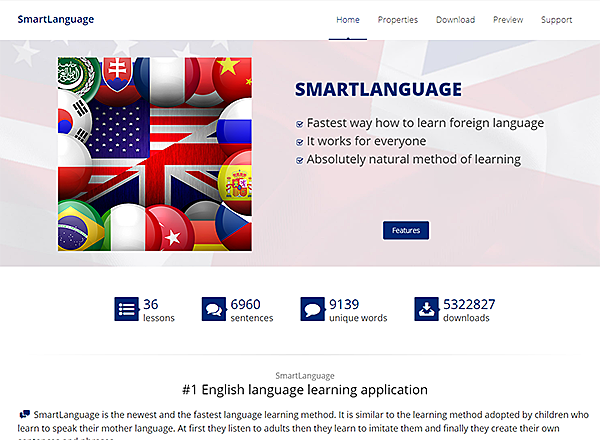
Task: Click the checkmark beside 'Fastest way how to learn'
Action: (300, 124)
